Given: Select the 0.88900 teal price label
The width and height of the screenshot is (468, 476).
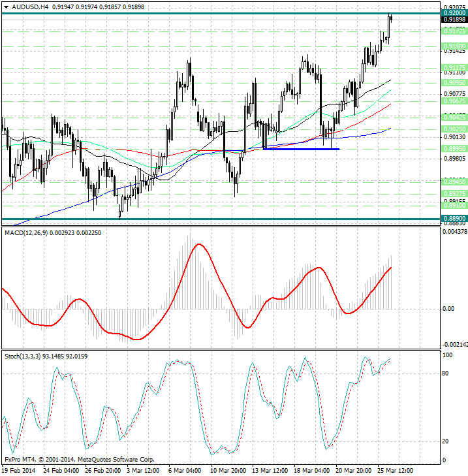Looking at the screenshot, I should tap(454, 219).
